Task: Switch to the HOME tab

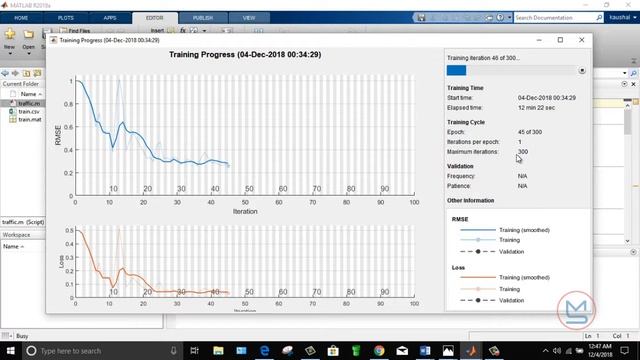Action: 21,18
